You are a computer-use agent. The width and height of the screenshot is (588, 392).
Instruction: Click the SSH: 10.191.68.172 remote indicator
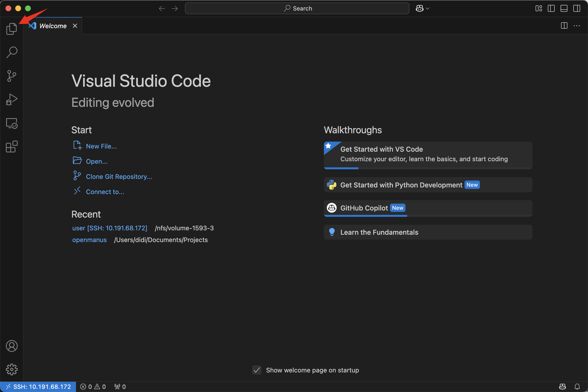(x=38, y=387)
